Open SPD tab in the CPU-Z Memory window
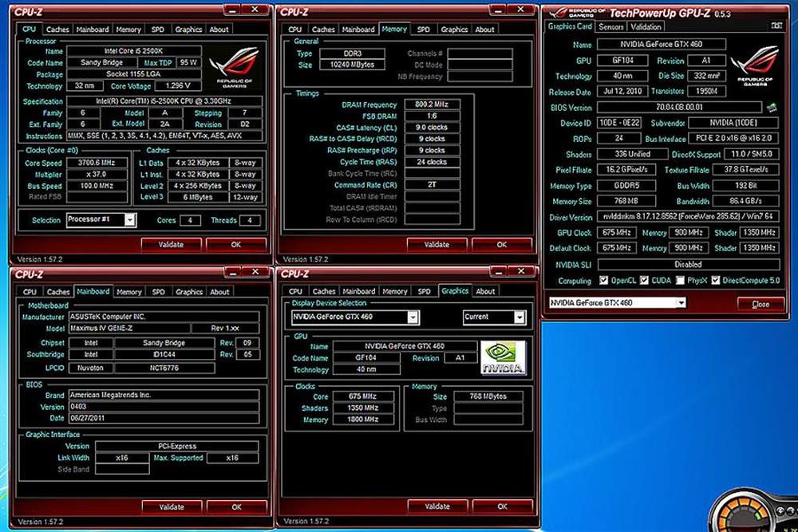Image resolution: width=798 pixels, height=532 pixels. [424, 30]
